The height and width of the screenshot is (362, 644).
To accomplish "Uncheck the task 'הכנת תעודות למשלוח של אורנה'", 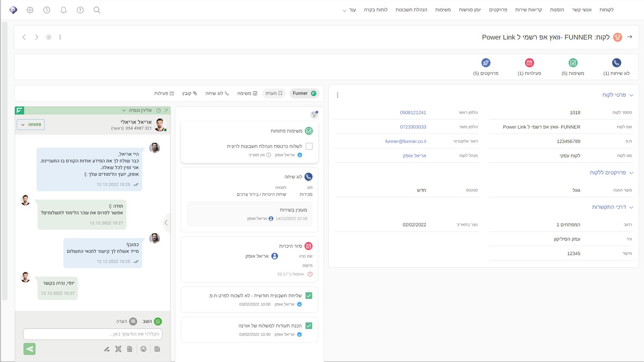I will (309, 326).
